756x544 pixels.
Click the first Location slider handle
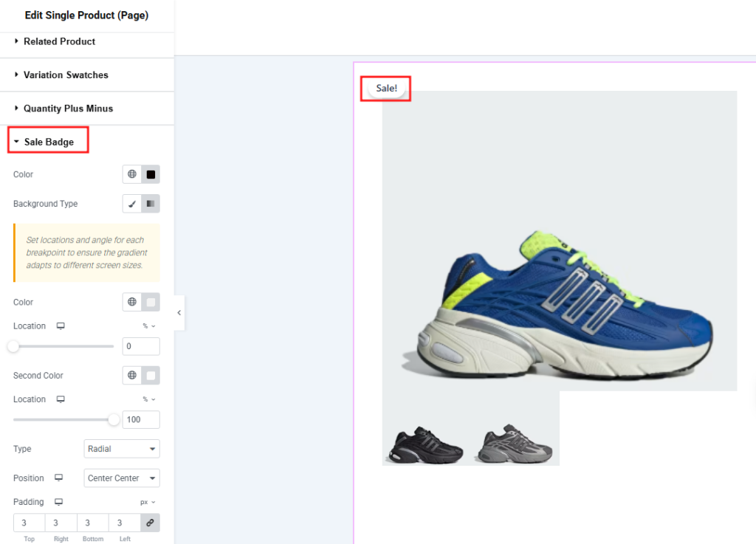pyautogui.click(x=13, y=346)
